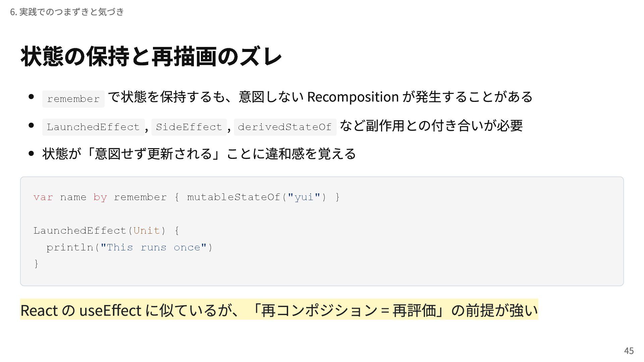644x362 pixels.
Task: Click the var keyword in code block
Action: pyautogui.click(x=43, y=197)
